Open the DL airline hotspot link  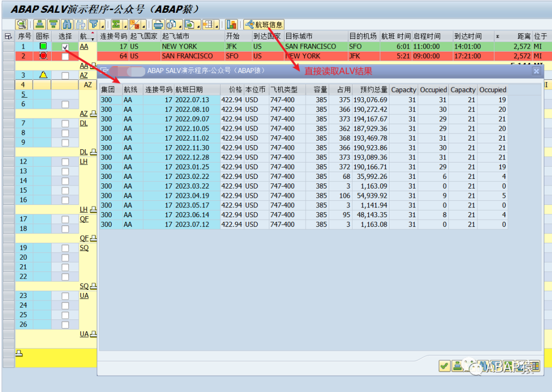[x=83, y=124]
